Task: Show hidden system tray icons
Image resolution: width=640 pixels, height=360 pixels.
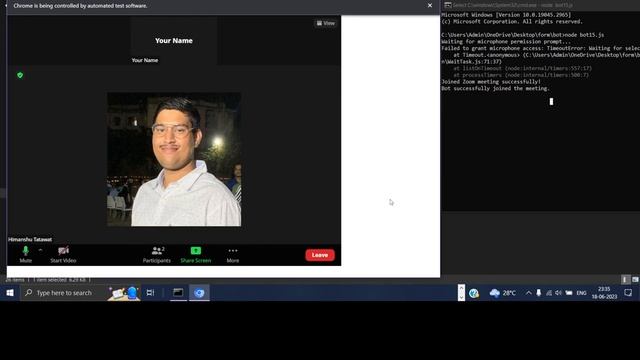Action: pyautogui.click(x=529, y=293)
